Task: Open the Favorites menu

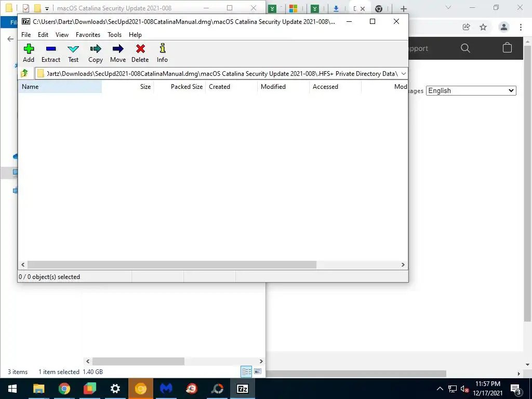Action: click(x=88, y=35)
